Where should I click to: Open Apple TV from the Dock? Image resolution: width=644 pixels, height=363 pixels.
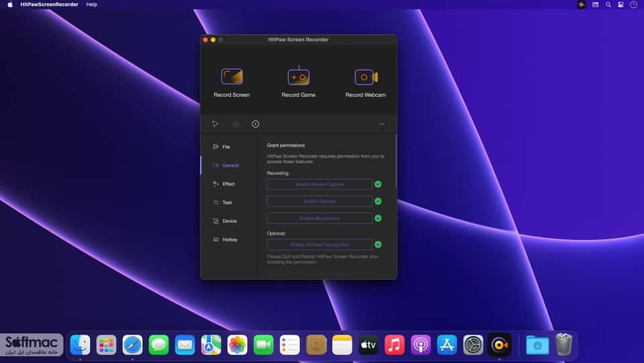369,344
